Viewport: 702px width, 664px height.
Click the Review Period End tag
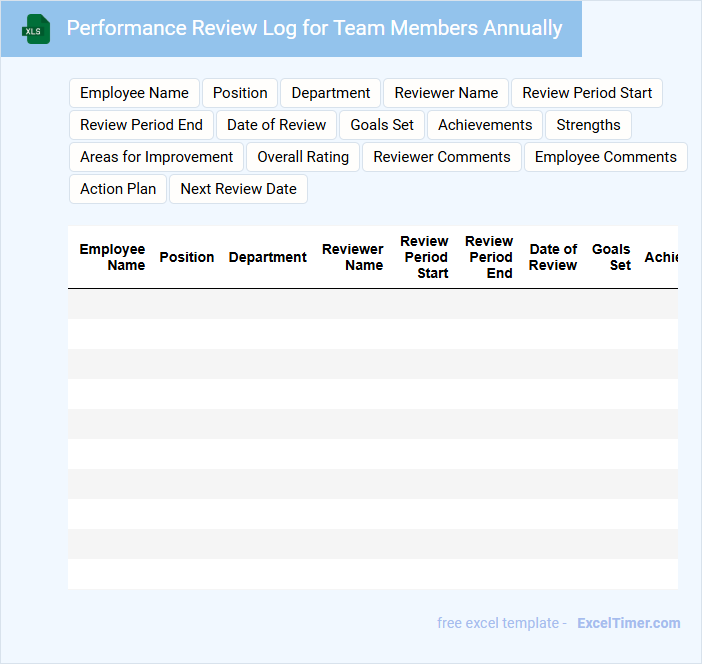[x=141, y=125]
